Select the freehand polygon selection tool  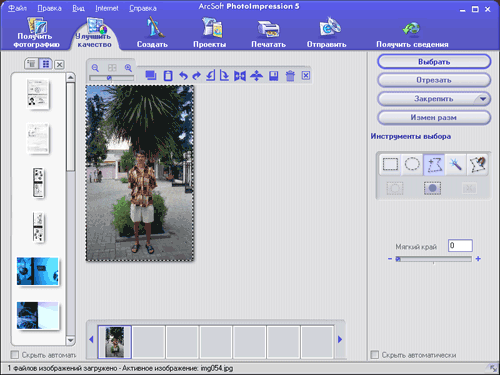pyautogui.click(x=434, y=164)
